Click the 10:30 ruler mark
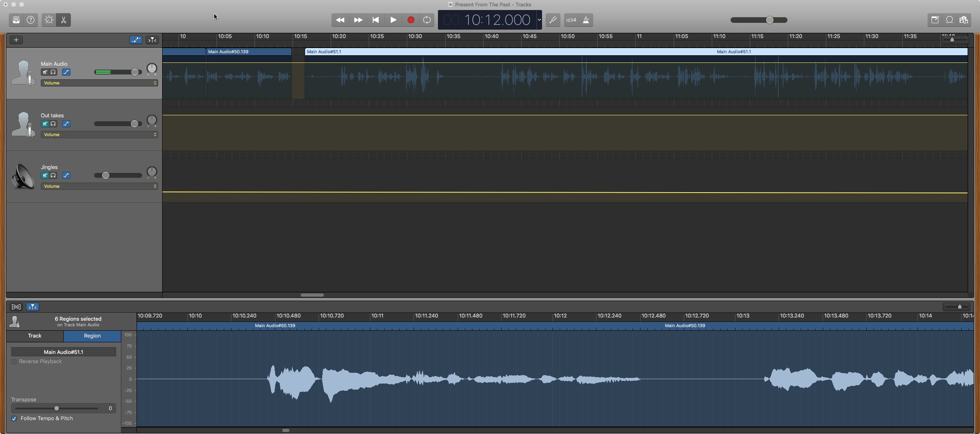The width and height of the screenshot is (980, 434). (x=415, y=36)
